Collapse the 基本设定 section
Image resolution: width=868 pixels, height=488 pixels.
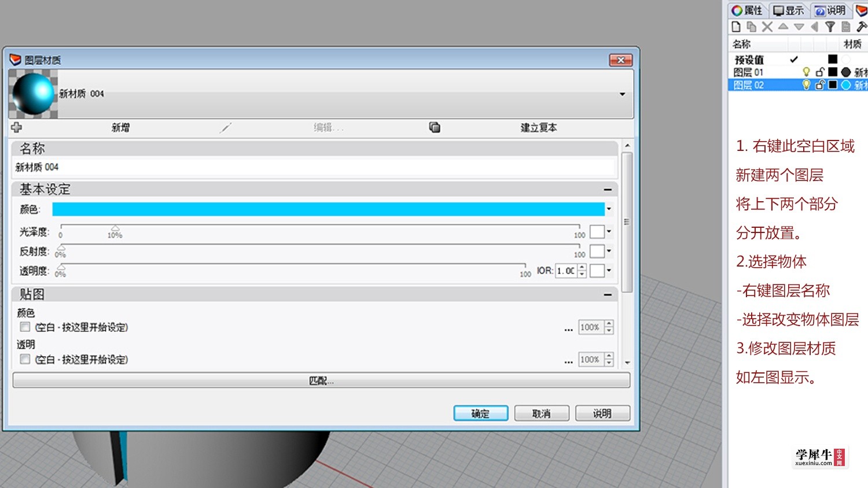point(608,190)
